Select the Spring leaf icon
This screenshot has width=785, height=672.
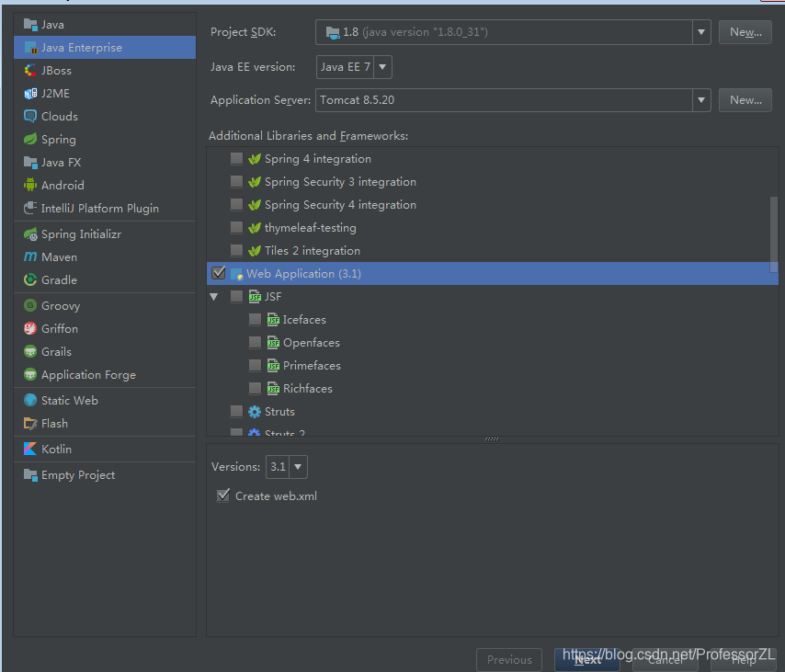point(30,139)
